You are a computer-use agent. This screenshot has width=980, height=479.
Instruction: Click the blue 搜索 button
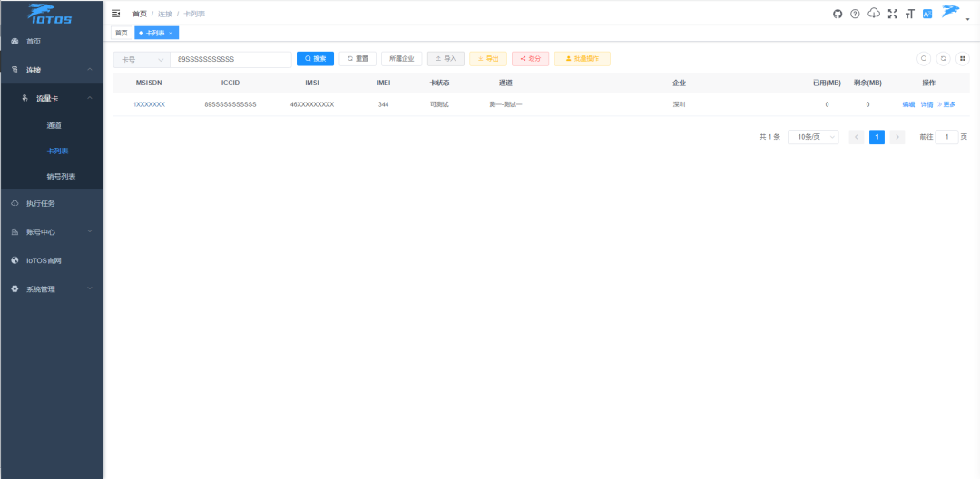[x=315, y=59]
